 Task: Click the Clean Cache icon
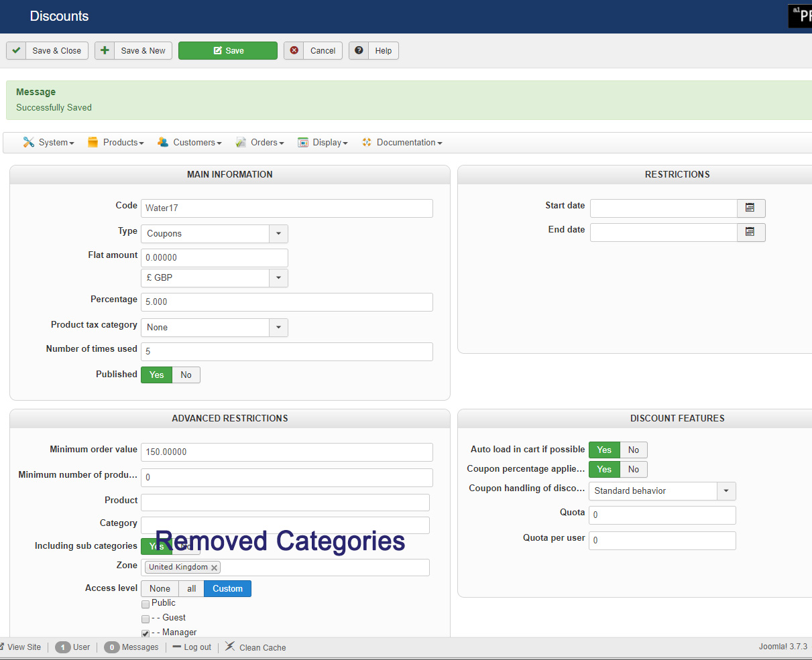(x=230, y=647)
